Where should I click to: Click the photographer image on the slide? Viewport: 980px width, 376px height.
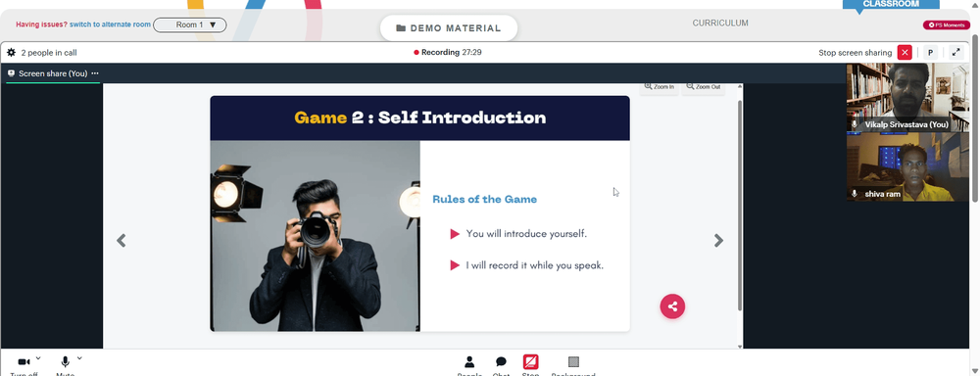click(x=315, y=236)
